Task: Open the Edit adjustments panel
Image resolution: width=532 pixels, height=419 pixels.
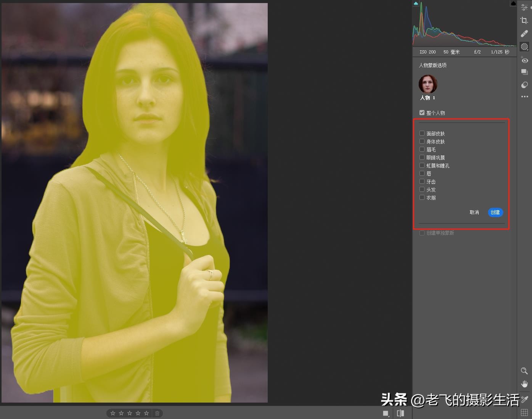Action: (x=524, y=7)
